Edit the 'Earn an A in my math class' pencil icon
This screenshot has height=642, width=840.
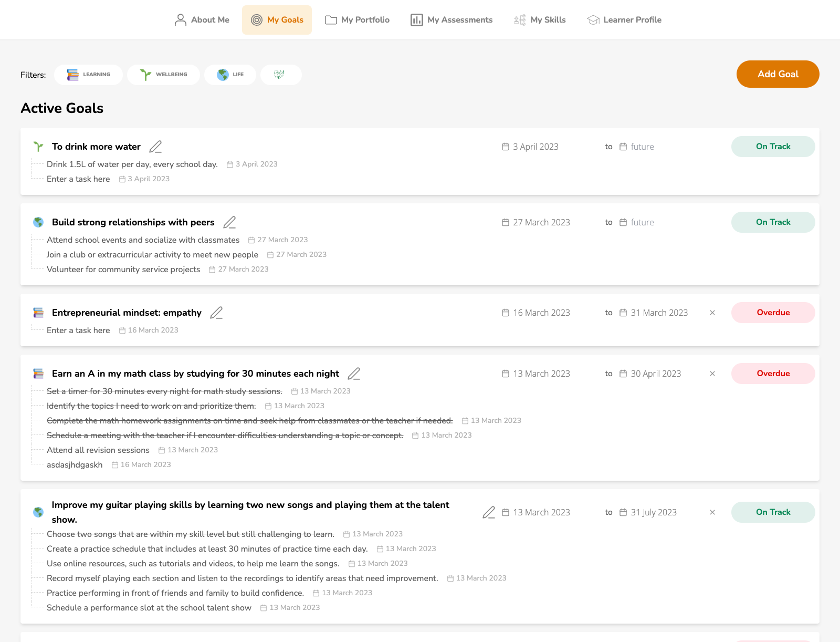354,374
